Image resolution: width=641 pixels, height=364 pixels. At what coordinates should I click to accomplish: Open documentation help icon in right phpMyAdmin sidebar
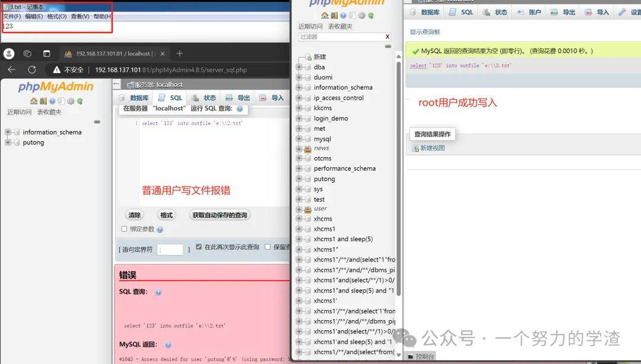click(x=344, y=15)
